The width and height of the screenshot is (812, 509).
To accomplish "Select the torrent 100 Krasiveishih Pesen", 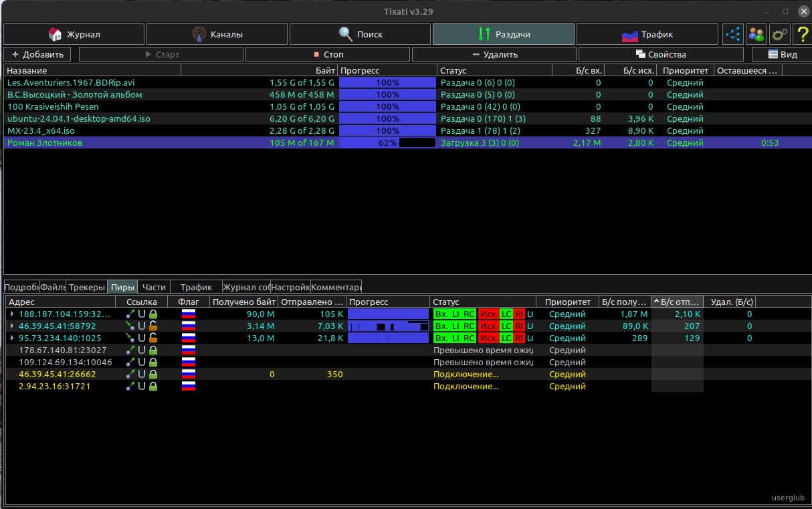I will pos(53,107).
